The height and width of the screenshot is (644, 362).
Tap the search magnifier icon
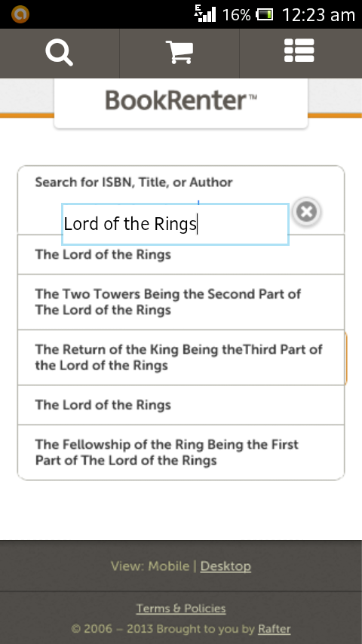click(x=59, y=53)
